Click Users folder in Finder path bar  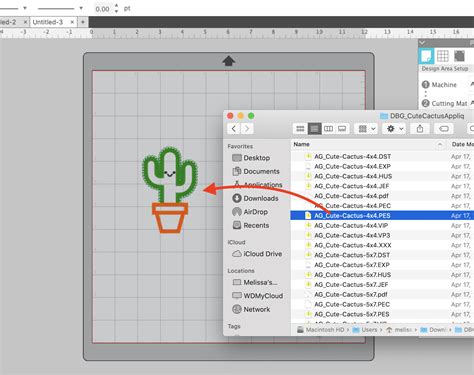tap(365, 330)
